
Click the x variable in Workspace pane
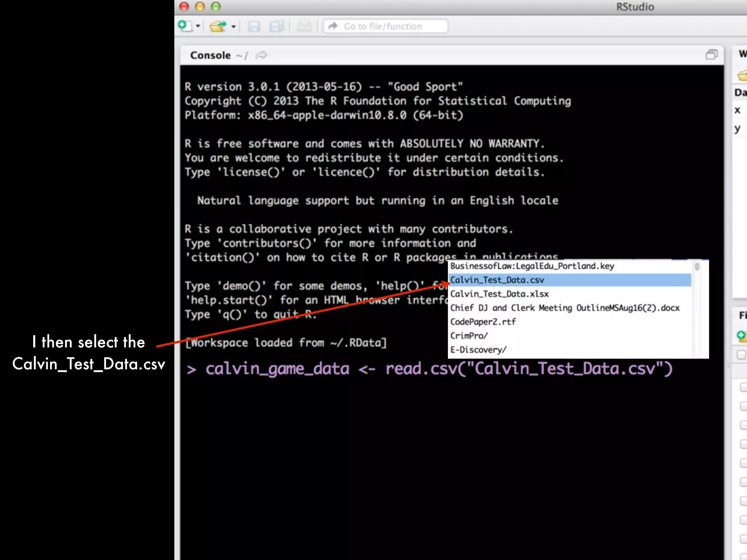(x=738, y=110)
